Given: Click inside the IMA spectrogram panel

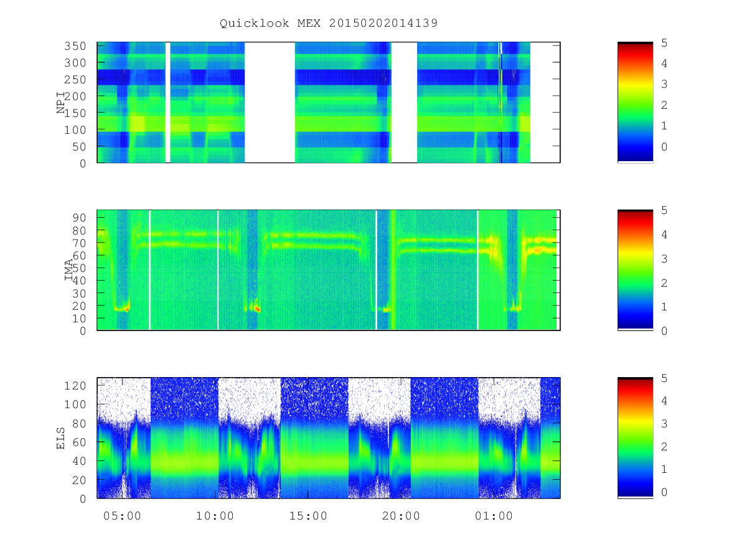Looking at the screenshot, I should (329, 270).
